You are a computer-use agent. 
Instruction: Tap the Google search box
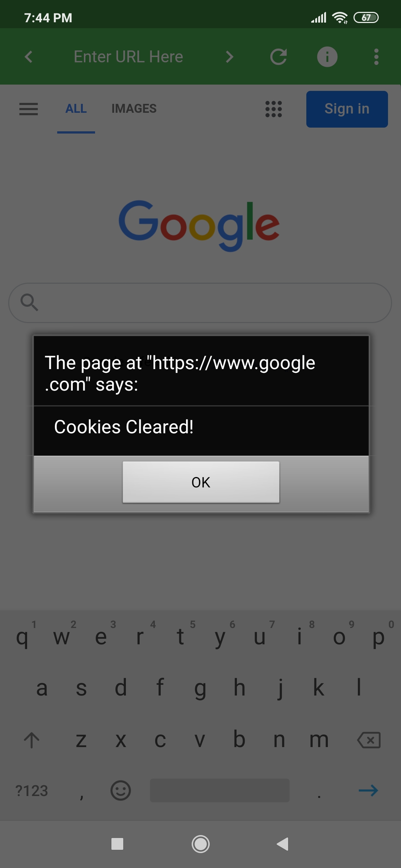pyautogui.click(x=200, y=303)
